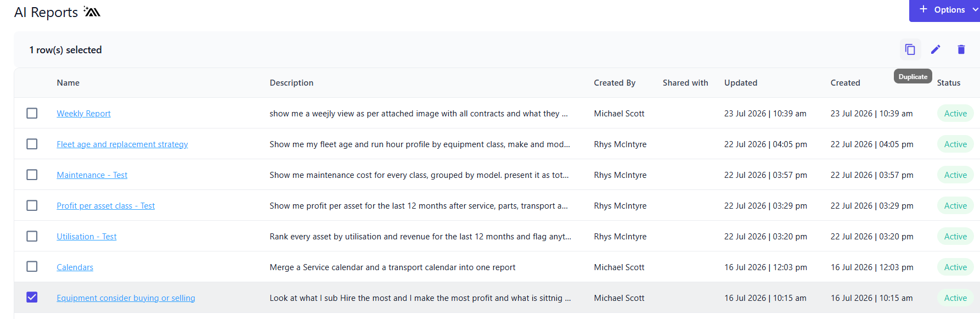The image size is (980, 319).
Task: Click created time '22 Jul 2026 | 03:20 pm'
Action: point(872,237)
